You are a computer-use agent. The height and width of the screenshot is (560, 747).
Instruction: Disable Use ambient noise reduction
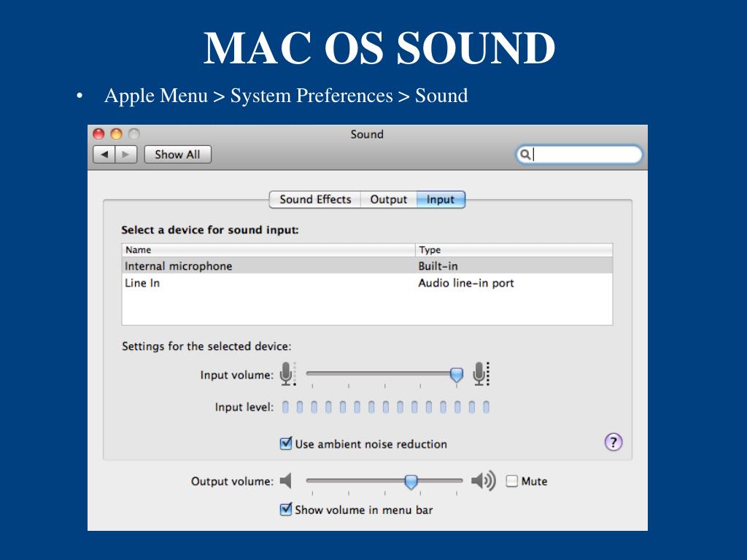[x=286, y=444]
